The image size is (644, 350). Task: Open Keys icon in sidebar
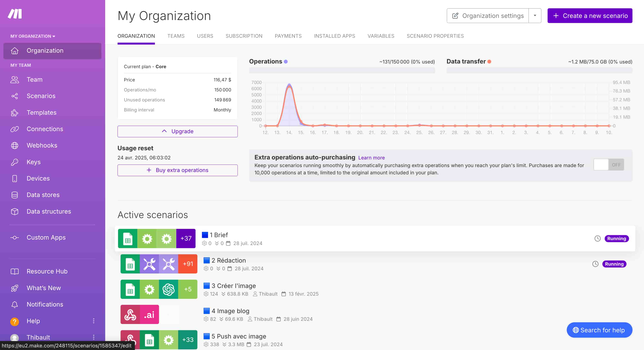pos(15,162)
